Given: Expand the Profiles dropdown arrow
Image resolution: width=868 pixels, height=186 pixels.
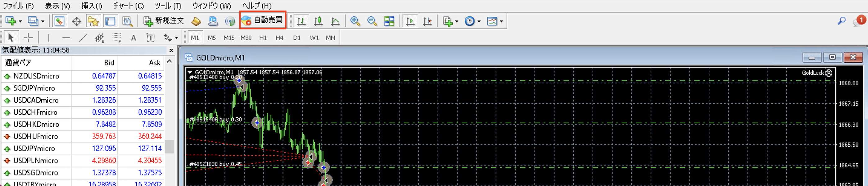Looking at the screenshot, I should [x=43, y=21].
